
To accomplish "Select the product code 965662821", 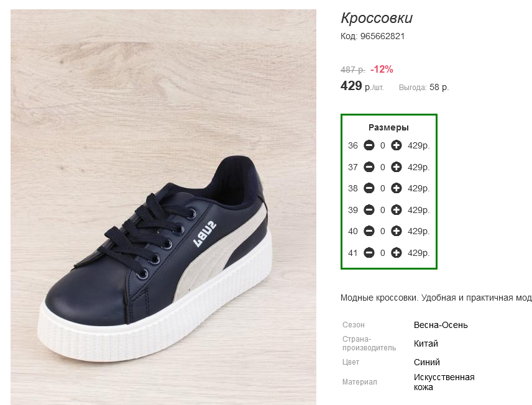I will point(382,36).
